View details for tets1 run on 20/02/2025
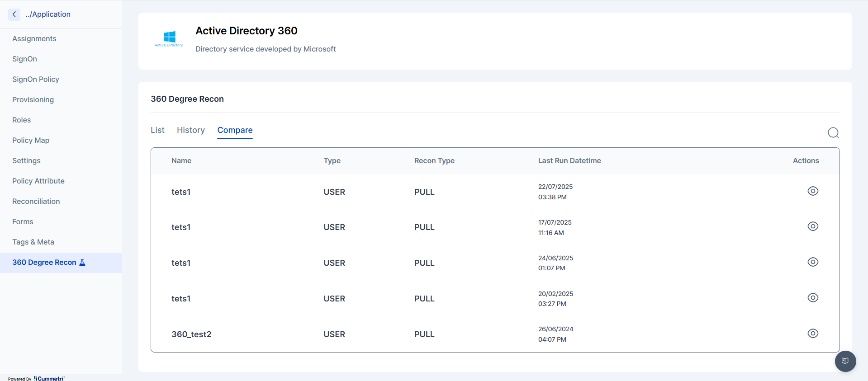This screenshot has height=381, width=868. coord(813,298)
